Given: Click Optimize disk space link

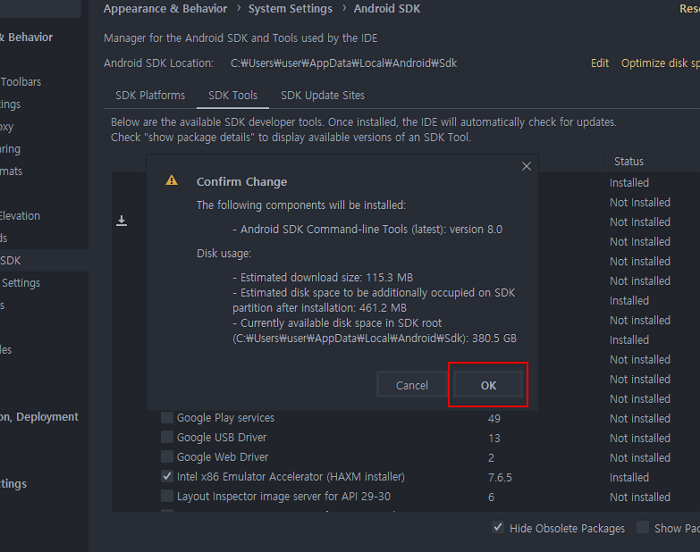Looking at the screenshot, I should (x=660, y=63).
